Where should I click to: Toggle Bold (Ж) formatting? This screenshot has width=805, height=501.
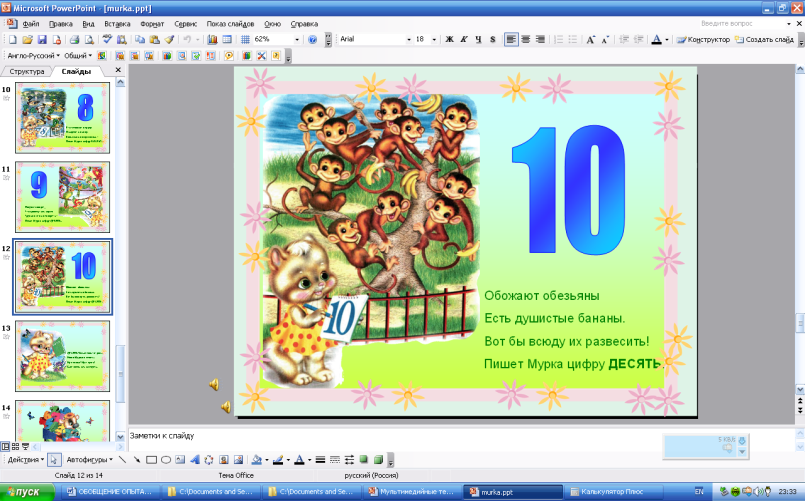click(x=448, y=39)
